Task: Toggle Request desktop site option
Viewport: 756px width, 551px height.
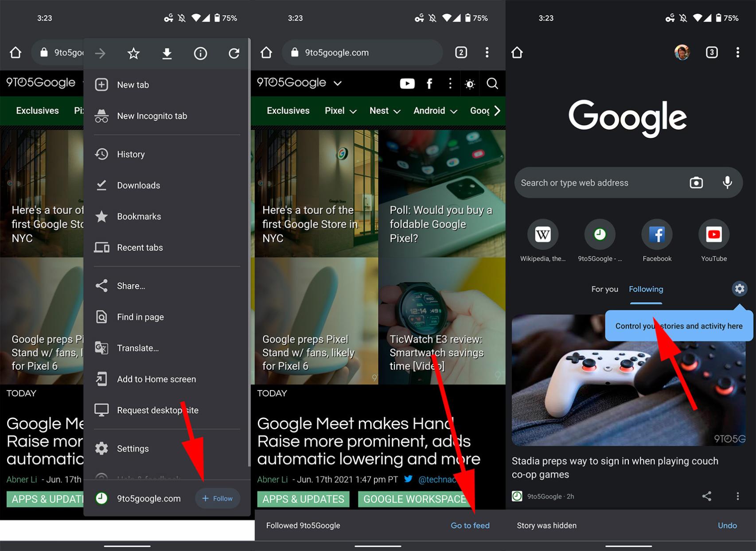Action: coord(167,410)
